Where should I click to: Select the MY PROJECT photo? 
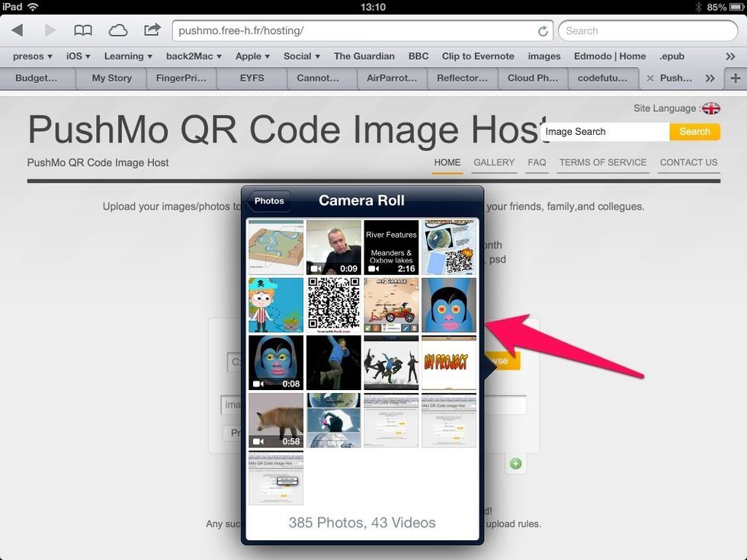(449, 363)
